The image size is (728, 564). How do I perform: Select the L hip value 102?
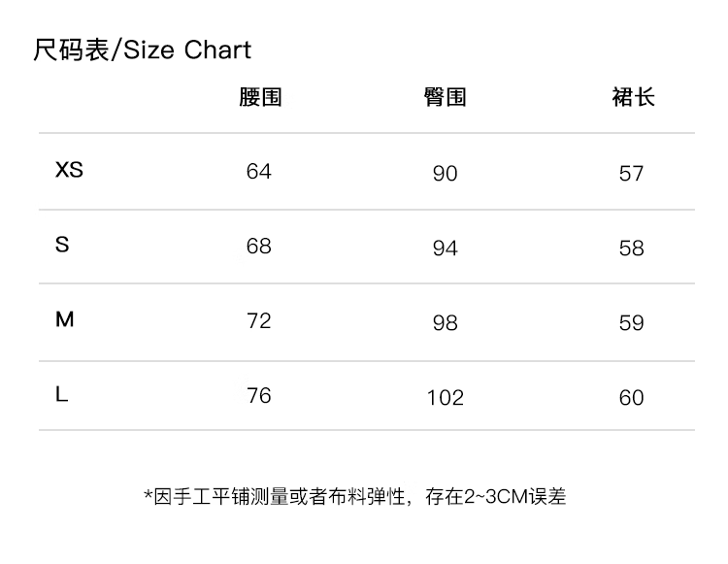(x=446, y=398)
